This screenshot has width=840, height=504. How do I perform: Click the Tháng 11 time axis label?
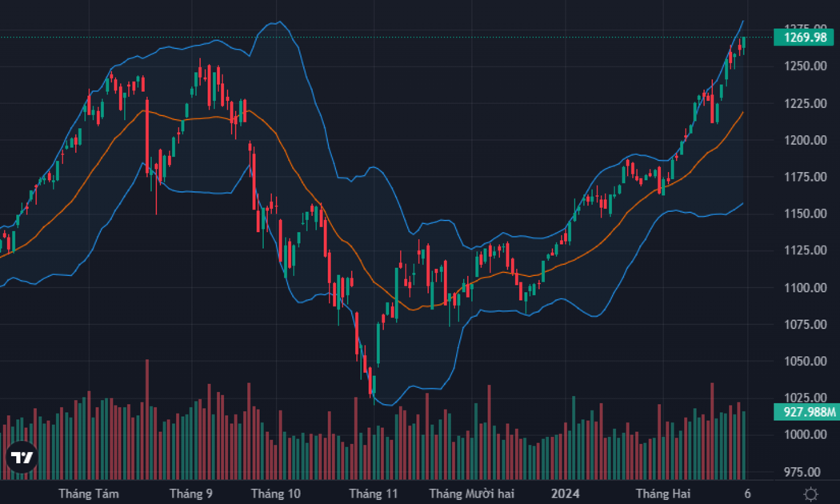(x=374, y=494)
